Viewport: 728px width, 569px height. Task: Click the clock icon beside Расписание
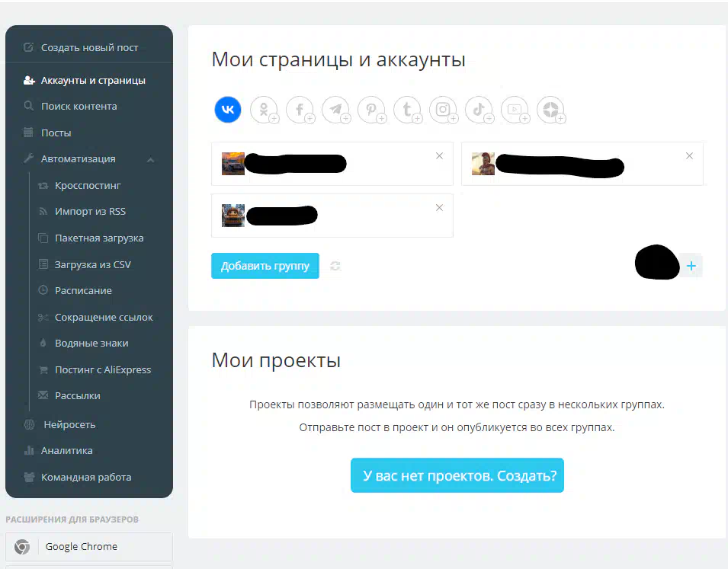[x=43, y=290]
